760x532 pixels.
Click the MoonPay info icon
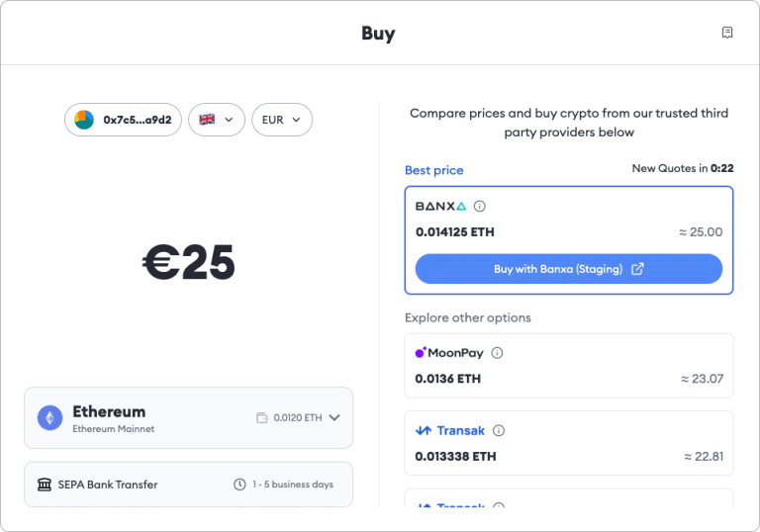click(x=497, y=353)
